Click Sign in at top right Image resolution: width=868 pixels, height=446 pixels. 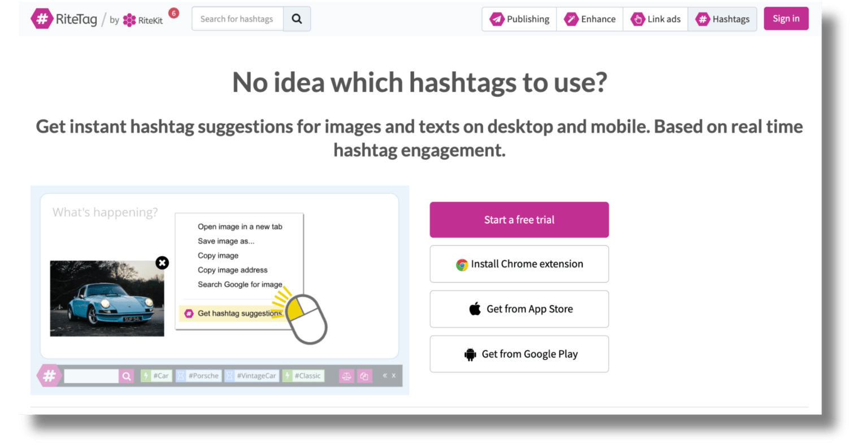pyautogui.click(x=786, y=18)
